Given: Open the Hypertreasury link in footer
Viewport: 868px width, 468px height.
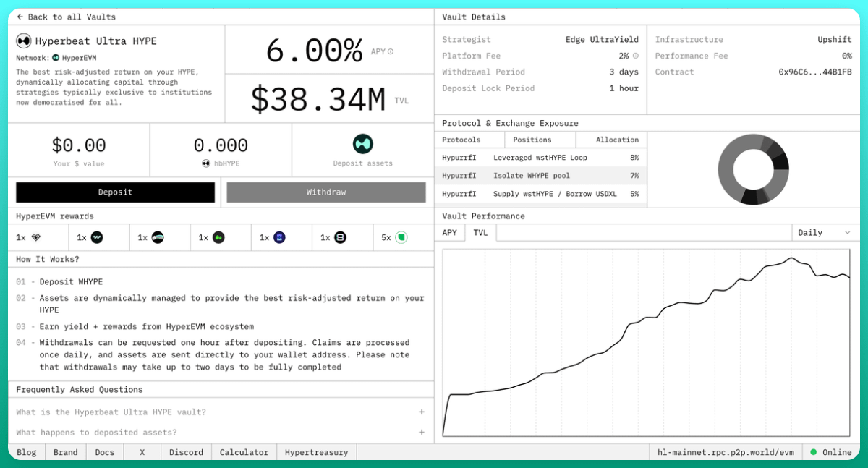Looking at the screenshot, I should [x=316, y=452].
